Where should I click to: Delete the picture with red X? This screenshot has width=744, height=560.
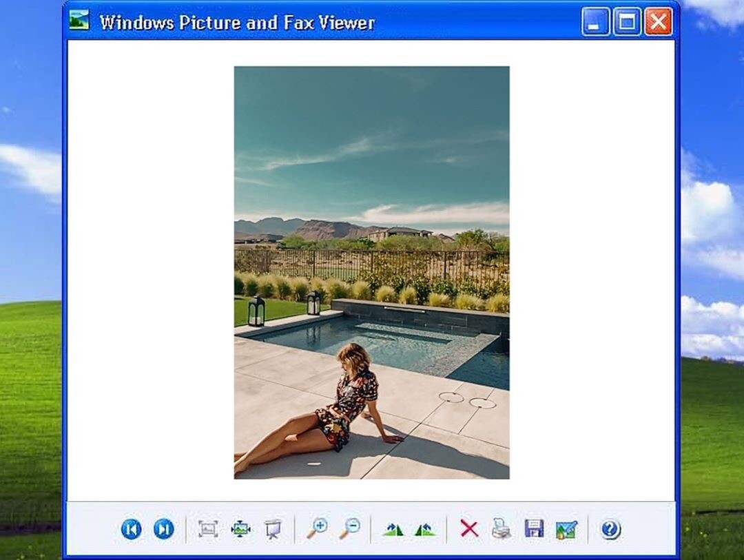pos(469,529)
